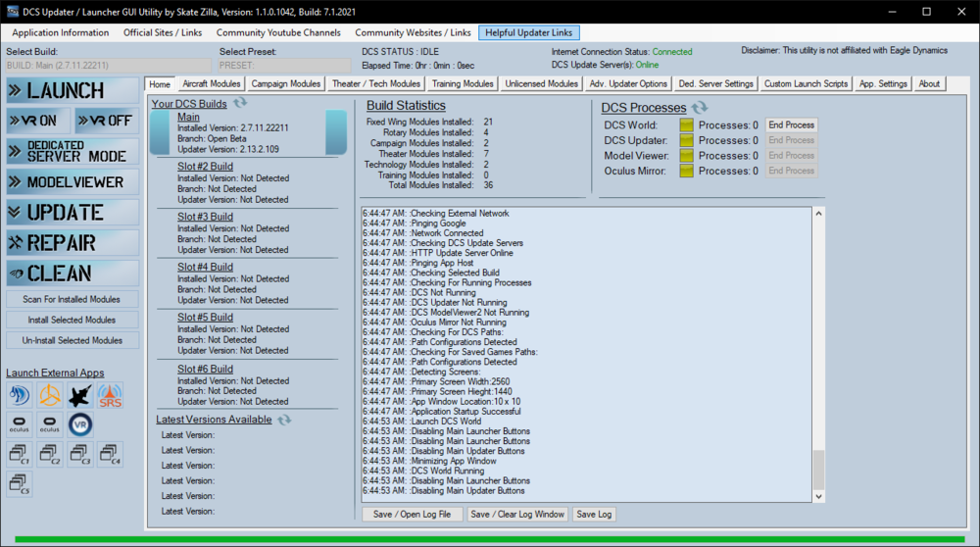Open the Select Build dropdown
This screenshot has width=980, height=547.
[108, 65]
